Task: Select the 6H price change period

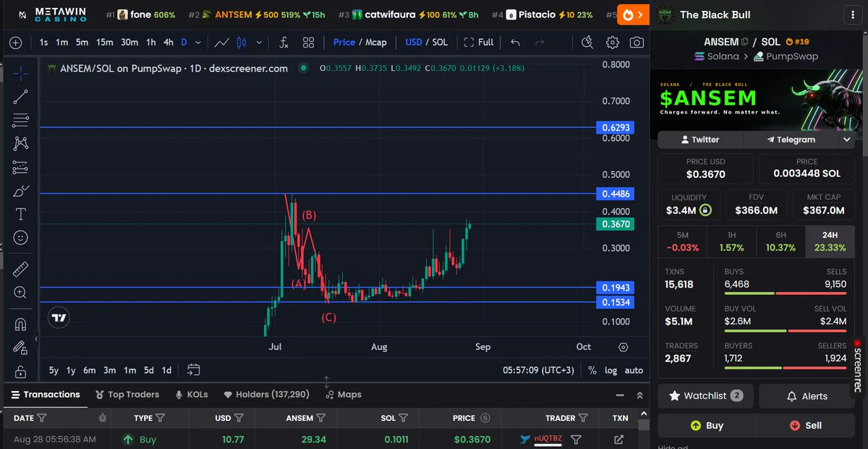Action: (780, 241)
